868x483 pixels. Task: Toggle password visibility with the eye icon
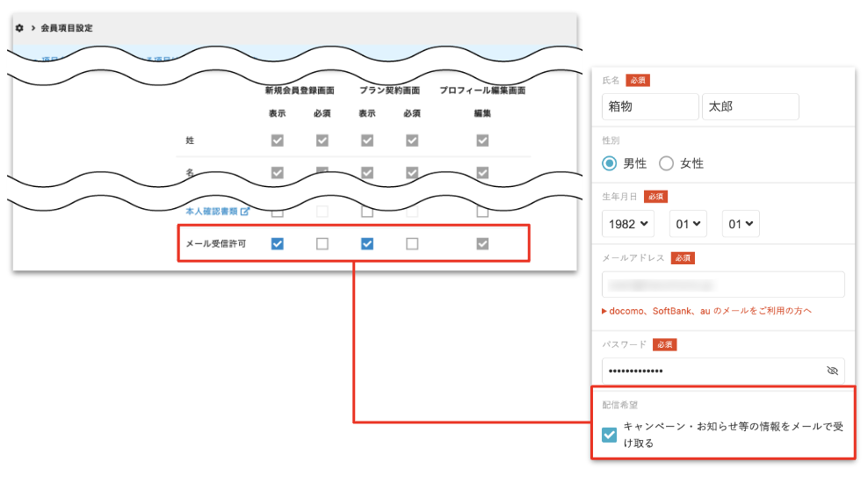[x=833, y=371]
